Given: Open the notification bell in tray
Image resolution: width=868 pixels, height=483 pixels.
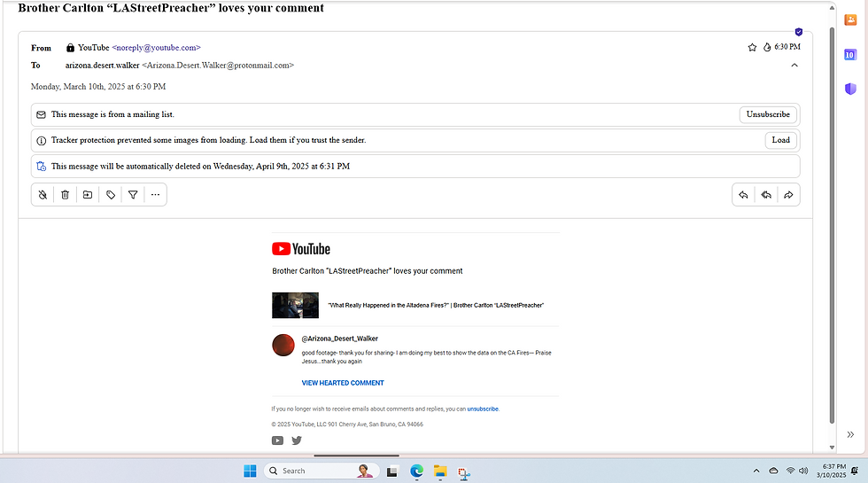Looking at the screenshot, I should coord(855,471).
